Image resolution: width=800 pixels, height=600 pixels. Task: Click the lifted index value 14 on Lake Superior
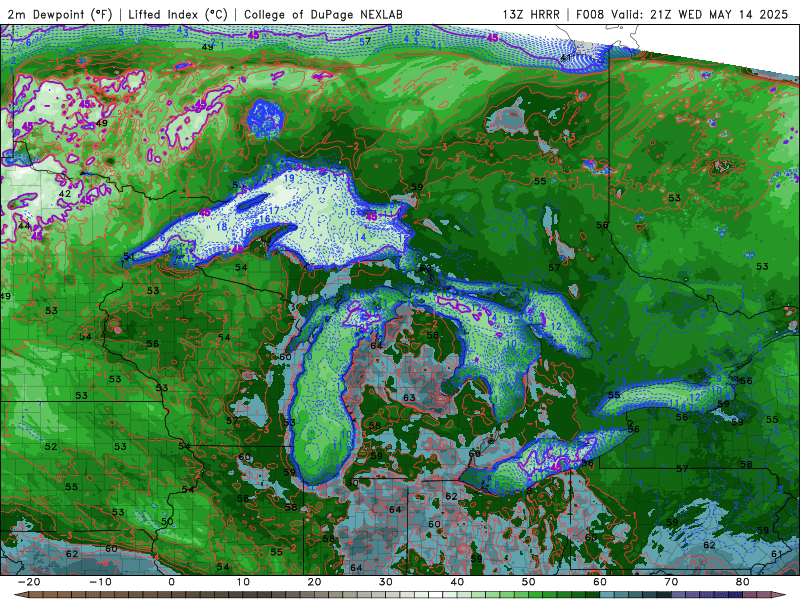pos(361,237)
